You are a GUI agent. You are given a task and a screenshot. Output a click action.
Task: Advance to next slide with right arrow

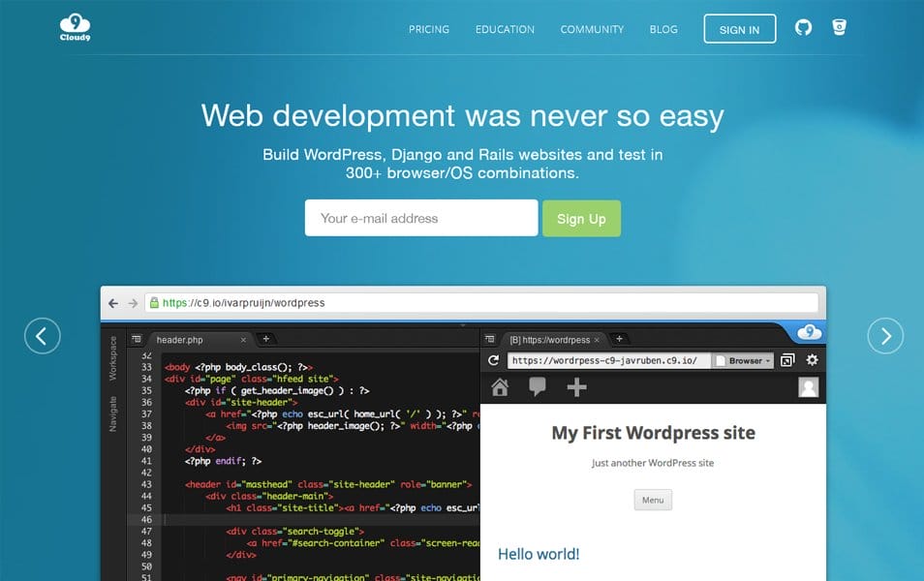[885, 336]
